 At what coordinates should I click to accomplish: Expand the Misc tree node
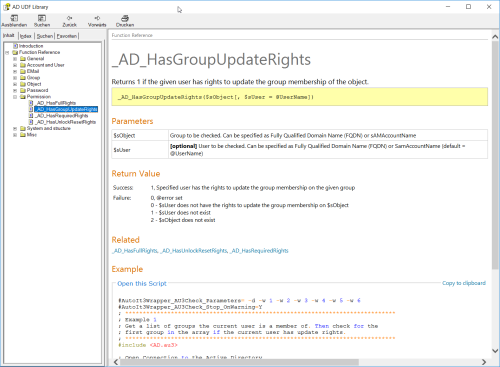[15, 135]
